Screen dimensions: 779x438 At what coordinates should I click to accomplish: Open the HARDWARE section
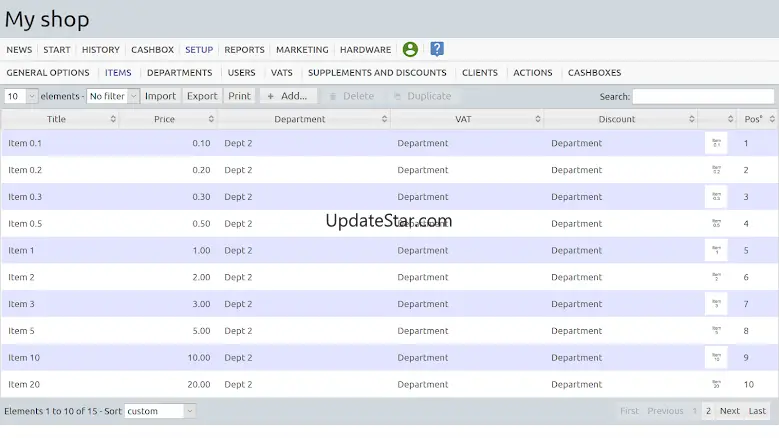point(366,50)
